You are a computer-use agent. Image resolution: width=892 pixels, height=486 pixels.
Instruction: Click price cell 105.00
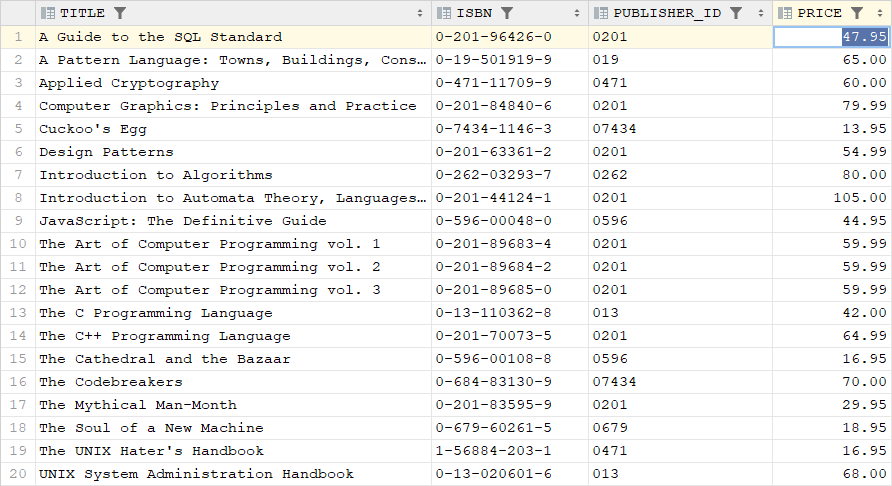pos(832,198)
